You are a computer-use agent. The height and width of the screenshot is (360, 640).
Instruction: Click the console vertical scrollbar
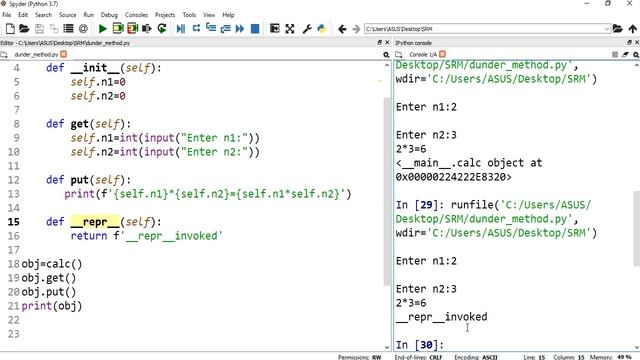[636, 229]
